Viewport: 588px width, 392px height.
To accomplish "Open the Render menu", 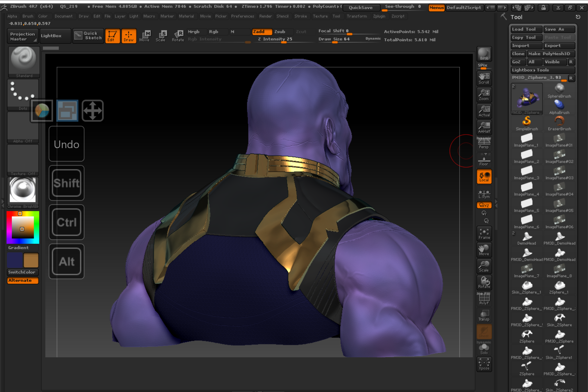I will click(x=265, y=16).
